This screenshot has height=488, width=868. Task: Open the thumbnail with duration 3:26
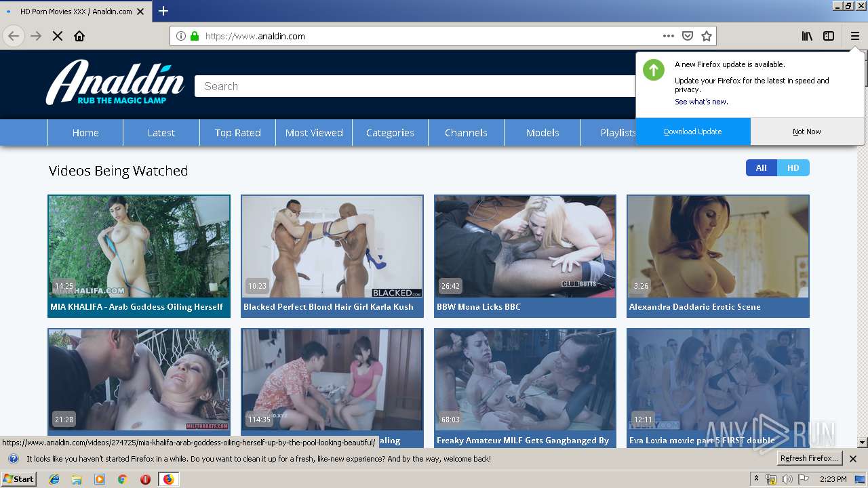point(718,247)
